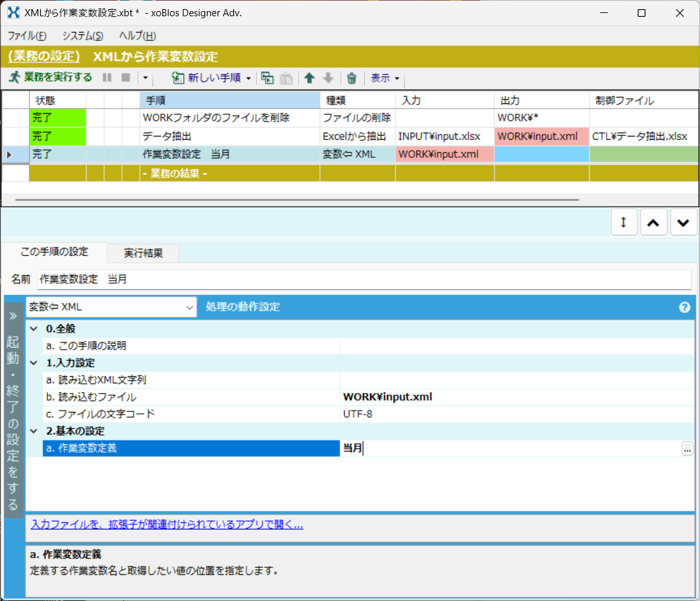Click the pink WORK¥input.xml output cell

[x=542, y=136]
